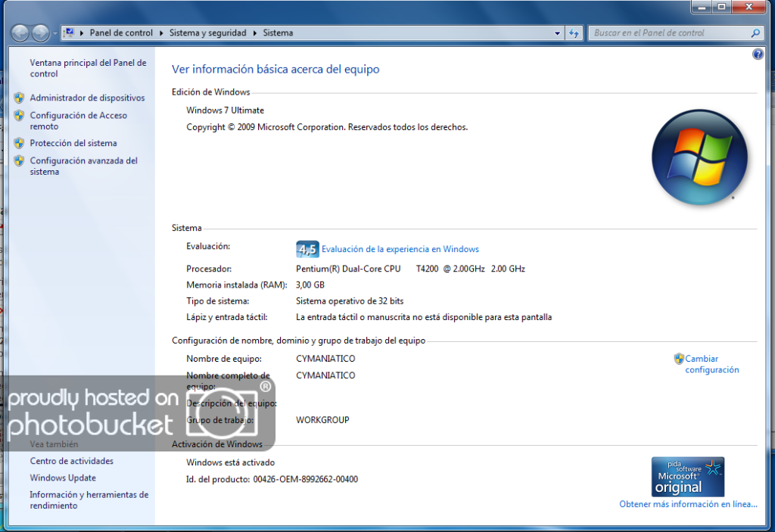This screenshot has height=532, width=775.
Task: Click product ID 00426-OEM-8992662-00400
Action: pos(306,479)
